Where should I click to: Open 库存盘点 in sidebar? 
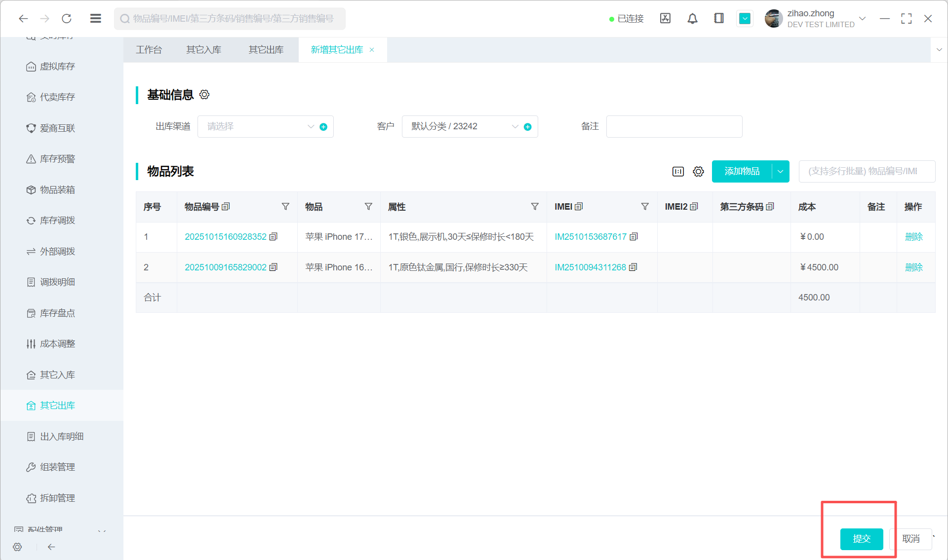(x=57, y=313)
